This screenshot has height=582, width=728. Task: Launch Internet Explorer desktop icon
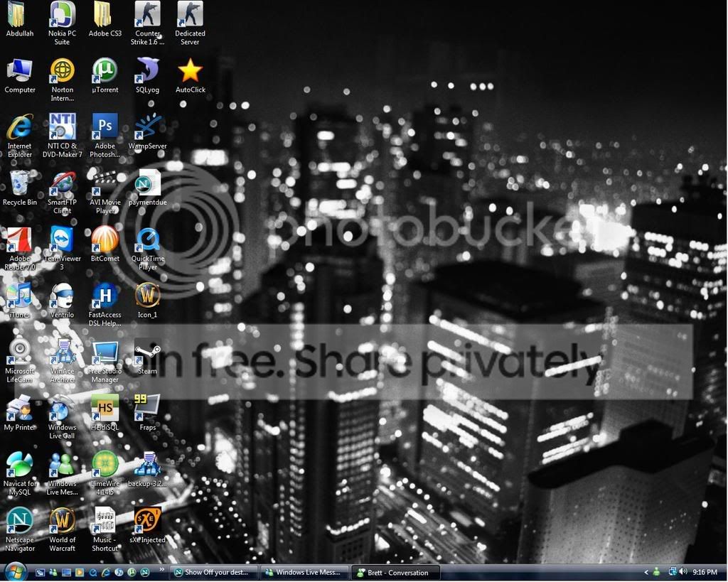point(19,136)
